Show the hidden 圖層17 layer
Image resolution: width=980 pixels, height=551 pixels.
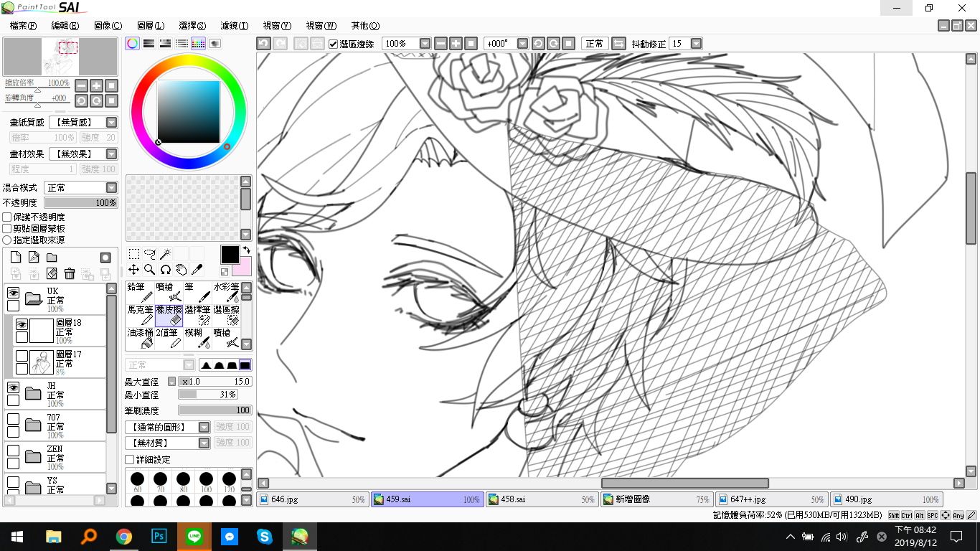coord(22,356)
